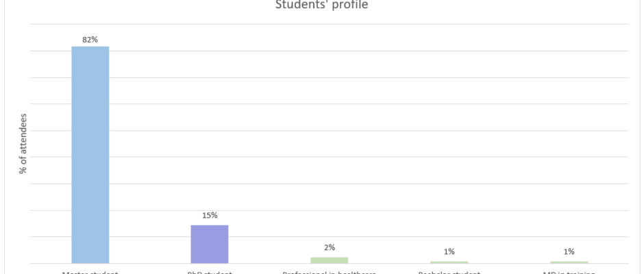Select the purple PhD student bar
The image size is (644, 274).
[x=210, y=244]
